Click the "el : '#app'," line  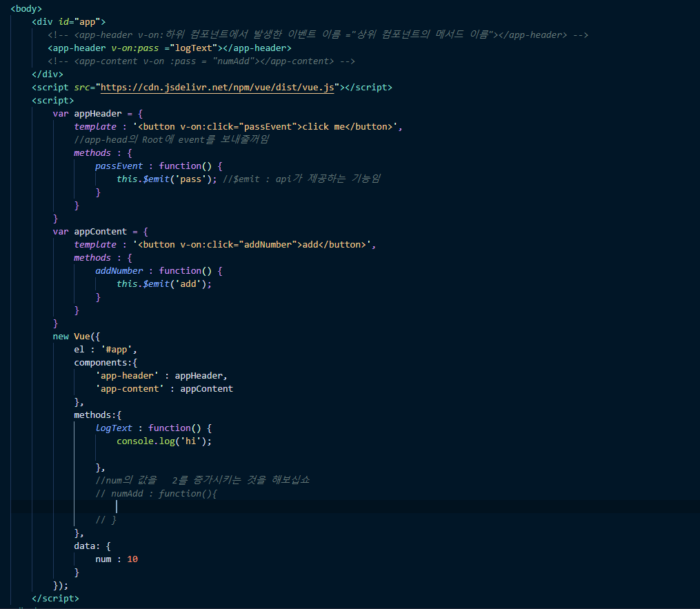pyautogui.click(x=106, y=350)
